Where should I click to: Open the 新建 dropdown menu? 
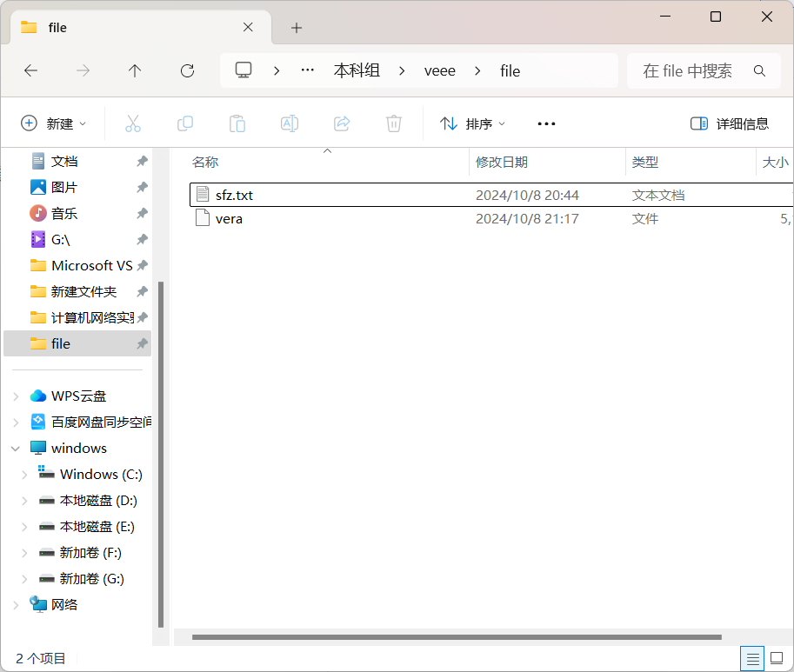tap(54, 123)
